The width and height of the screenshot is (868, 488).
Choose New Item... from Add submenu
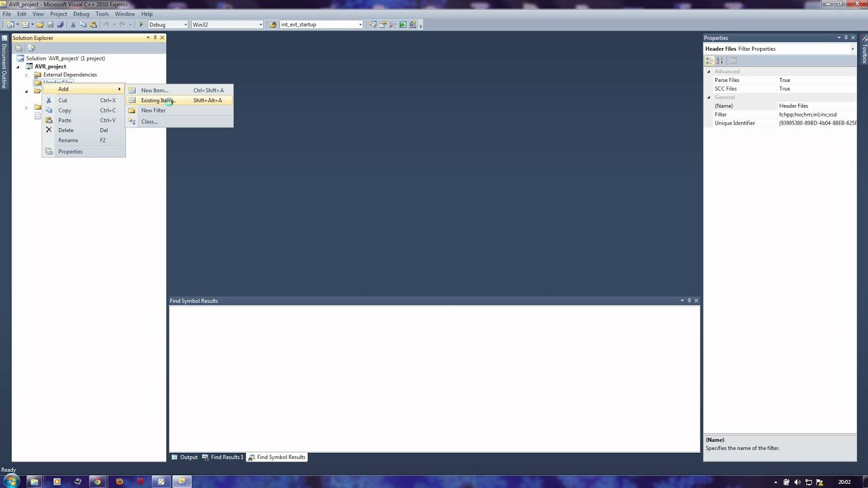point(180,90)
